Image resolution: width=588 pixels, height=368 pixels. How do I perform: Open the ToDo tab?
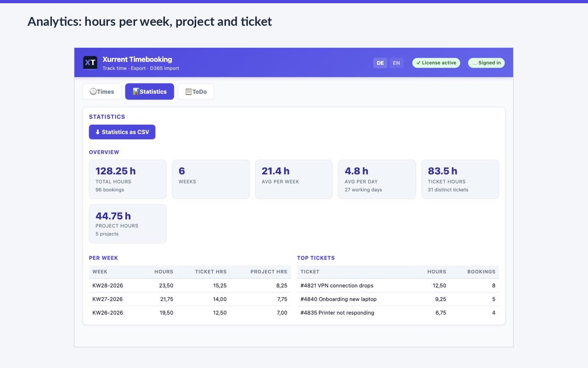(x=196, y=92)
